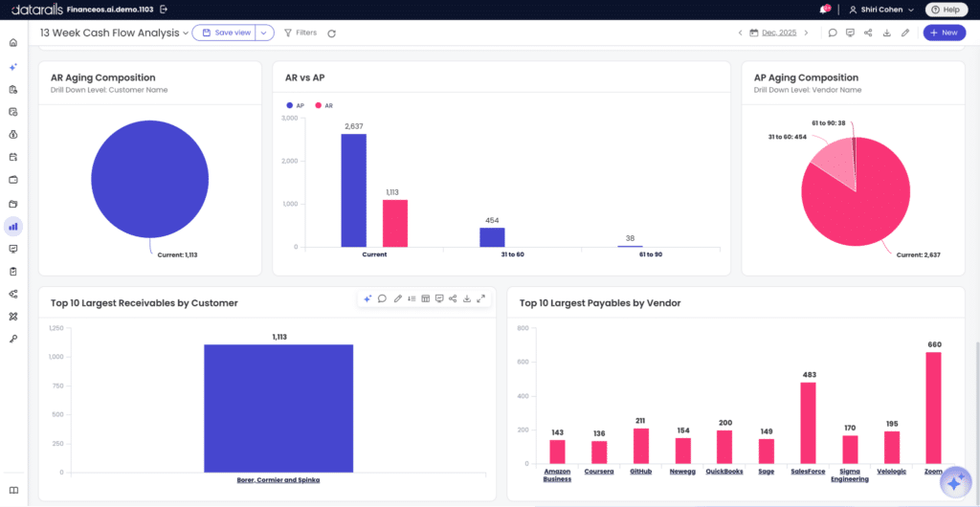Expand the Top 10 Receivables widget fullscreen
The image size is (980, 507).
point(480,298)
